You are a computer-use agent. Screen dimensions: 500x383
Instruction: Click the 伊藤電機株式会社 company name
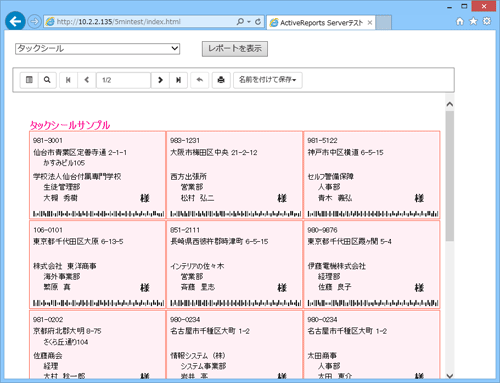[337, 266]
